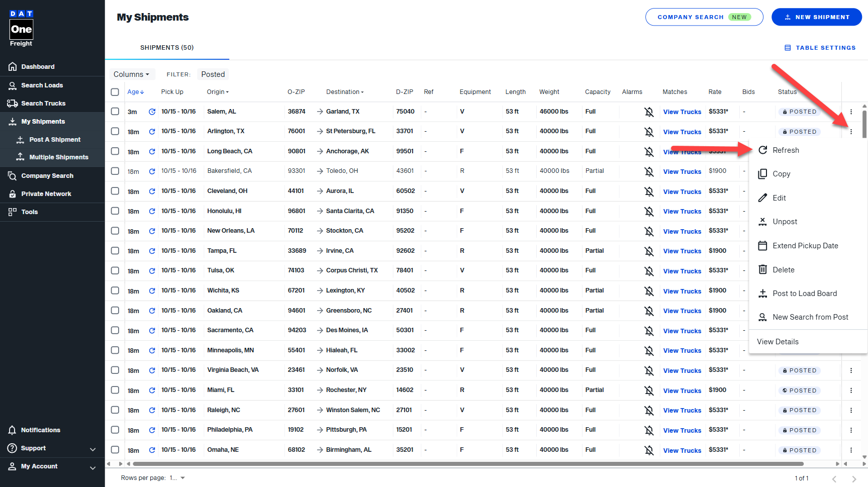
Task: Open the three-dot menu on the Salem, AL row
Action: tap(851, 112)
